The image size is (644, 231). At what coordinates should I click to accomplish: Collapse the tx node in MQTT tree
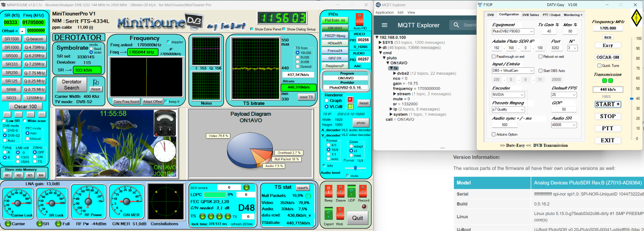391,68
